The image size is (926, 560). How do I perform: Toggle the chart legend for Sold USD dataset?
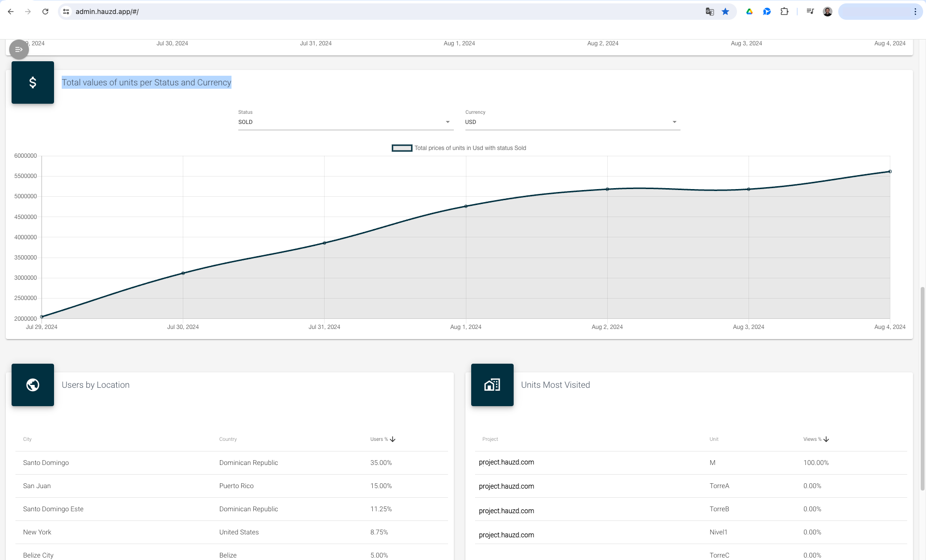click(x=402, y=148)
